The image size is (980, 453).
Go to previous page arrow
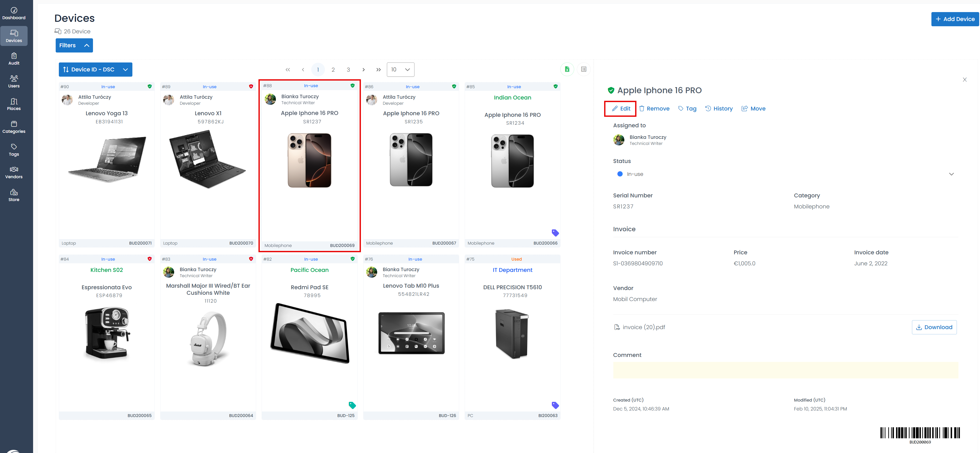click(303, 70)
